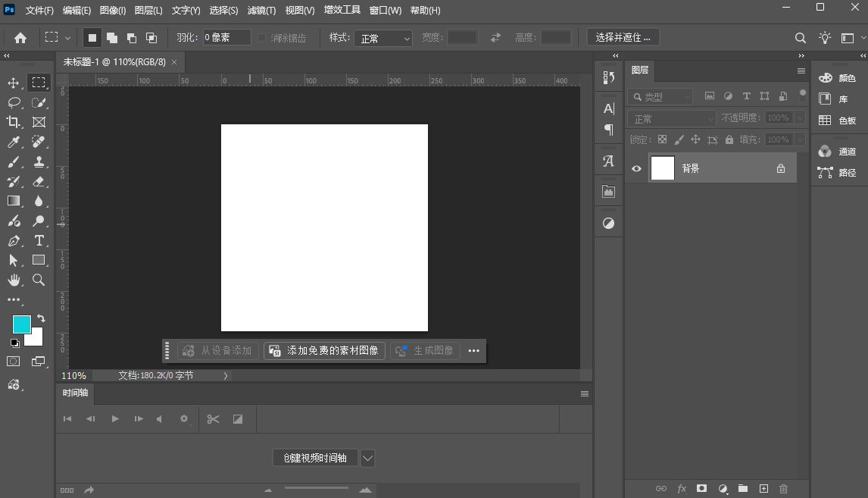Switch to the 图层 panel tab

tap(640, 70)
